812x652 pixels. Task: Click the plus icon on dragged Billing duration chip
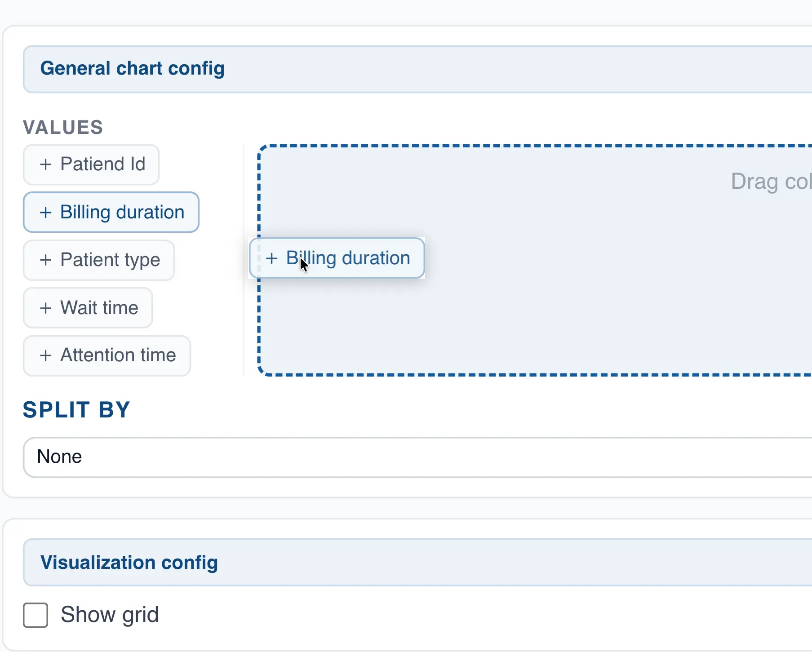(272, 258)
